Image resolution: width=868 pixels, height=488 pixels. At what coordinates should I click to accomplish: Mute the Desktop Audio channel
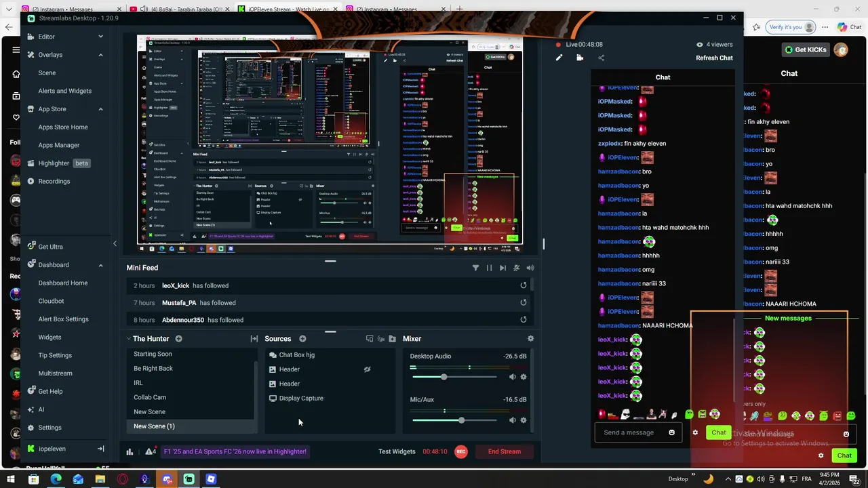point(512,377)
